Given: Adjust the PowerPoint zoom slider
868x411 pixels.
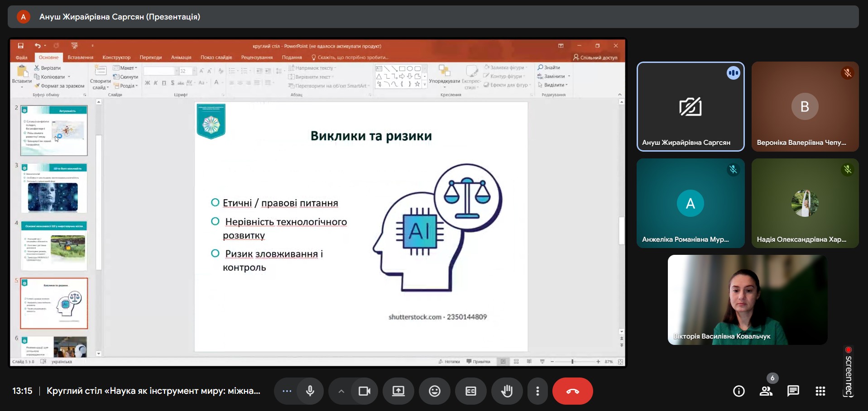Looking at the screenshot, I should [573, 362].
